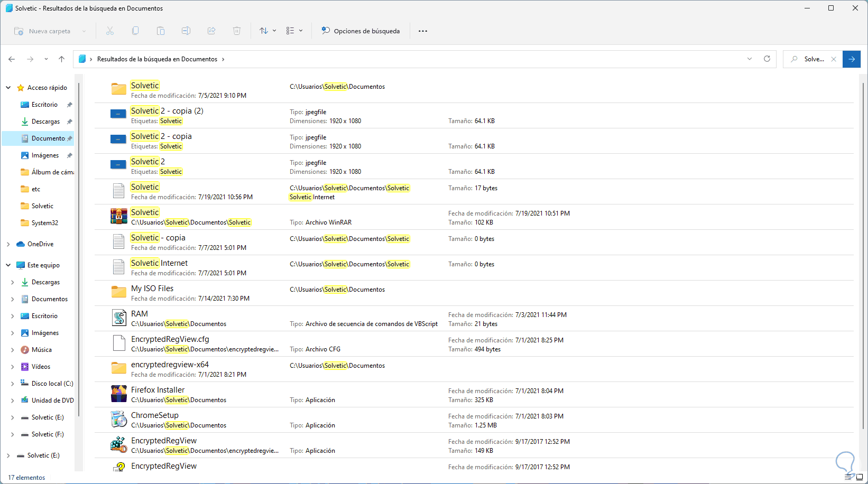Refresh the search results
The image size is (868, 484).
pyautogui.click(x=767, y=59)
